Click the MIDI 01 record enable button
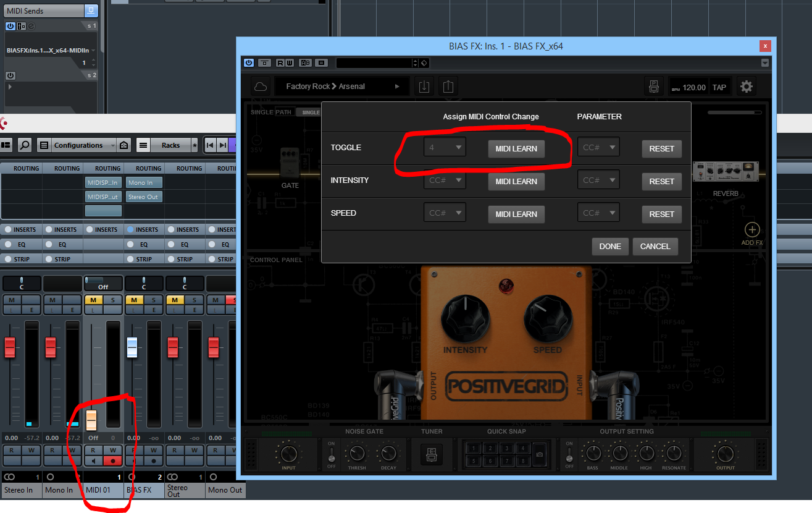The image size is (812, 513). click(x=112, y=460)
